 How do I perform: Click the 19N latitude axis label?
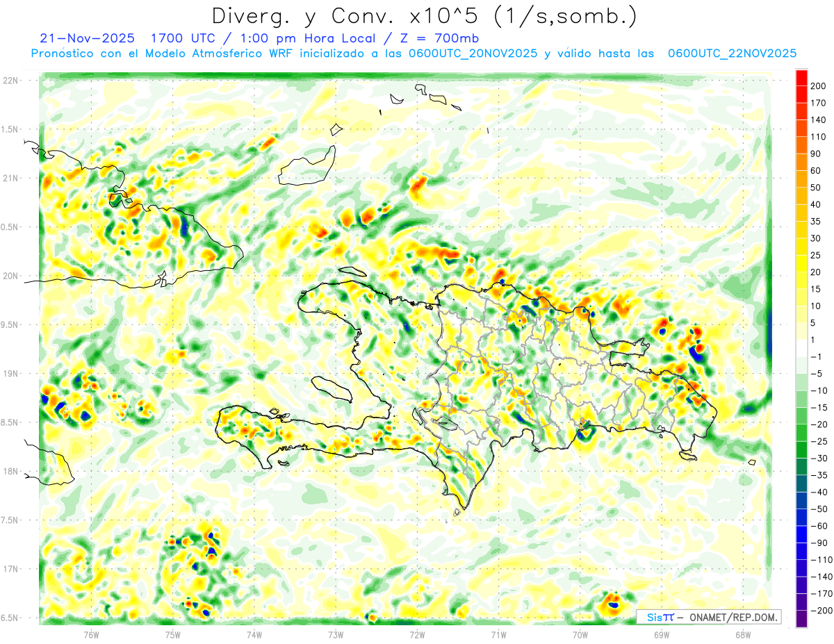click(x=10, y=374)
